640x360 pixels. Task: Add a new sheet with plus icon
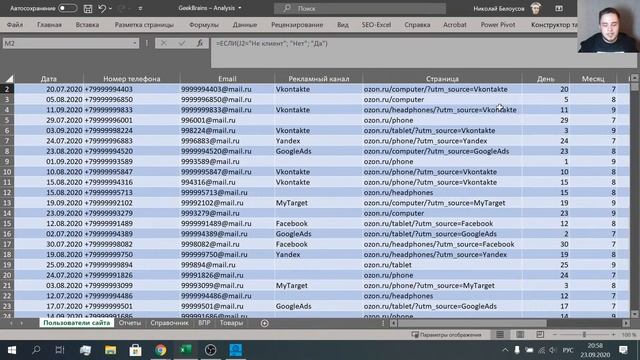(x=264, y=323)
